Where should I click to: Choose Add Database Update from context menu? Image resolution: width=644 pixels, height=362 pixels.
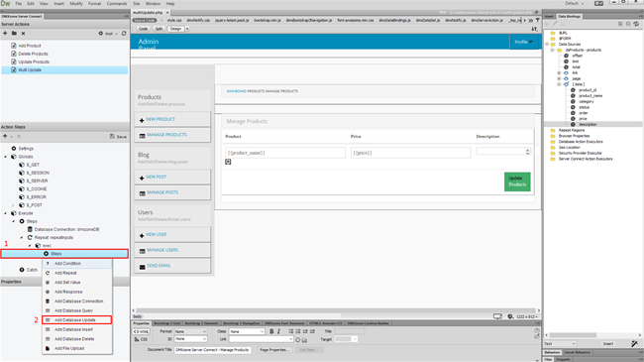pos(76,320)
